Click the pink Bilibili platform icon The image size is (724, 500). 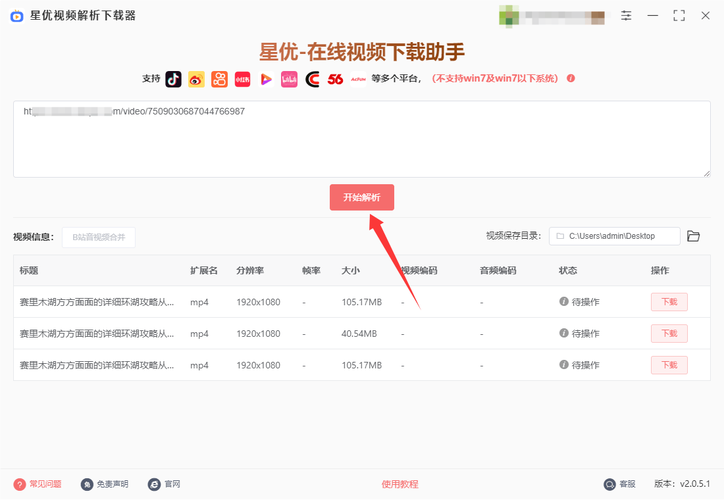[x=289, y=79]
